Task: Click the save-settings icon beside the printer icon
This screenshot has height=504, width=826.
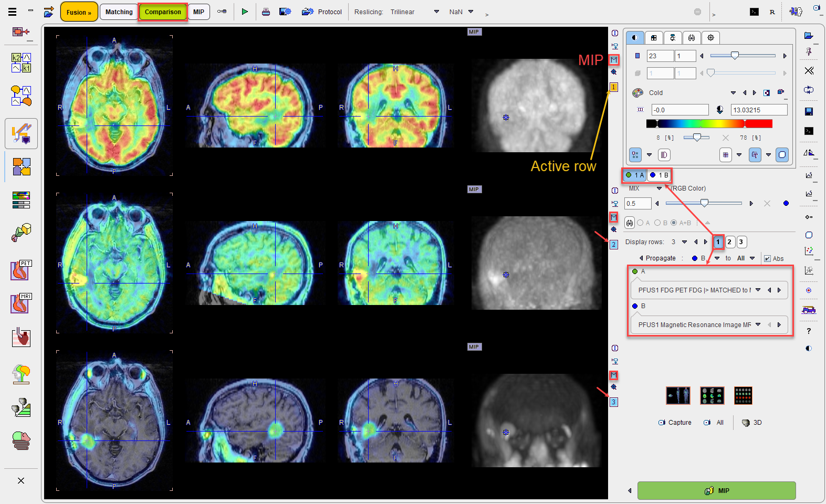Action: pos(285,12)
